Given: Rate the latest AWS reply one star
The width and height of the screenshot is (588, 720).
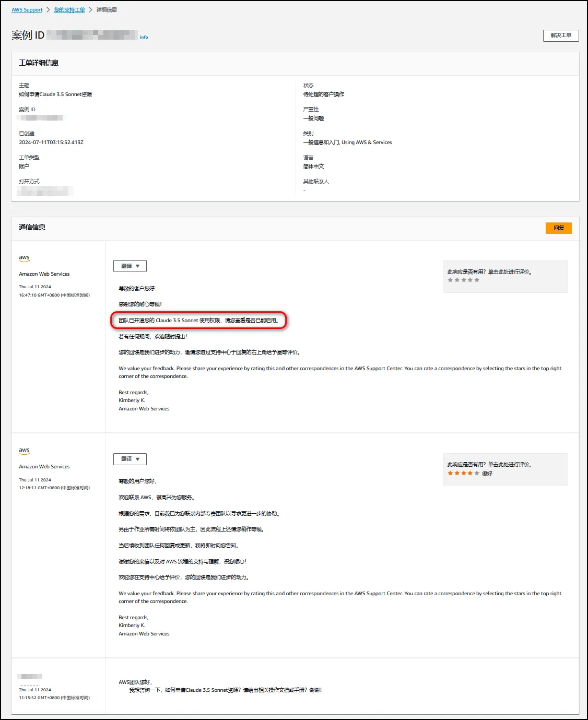Looking at the screenshot, I should tap(450, 280).
